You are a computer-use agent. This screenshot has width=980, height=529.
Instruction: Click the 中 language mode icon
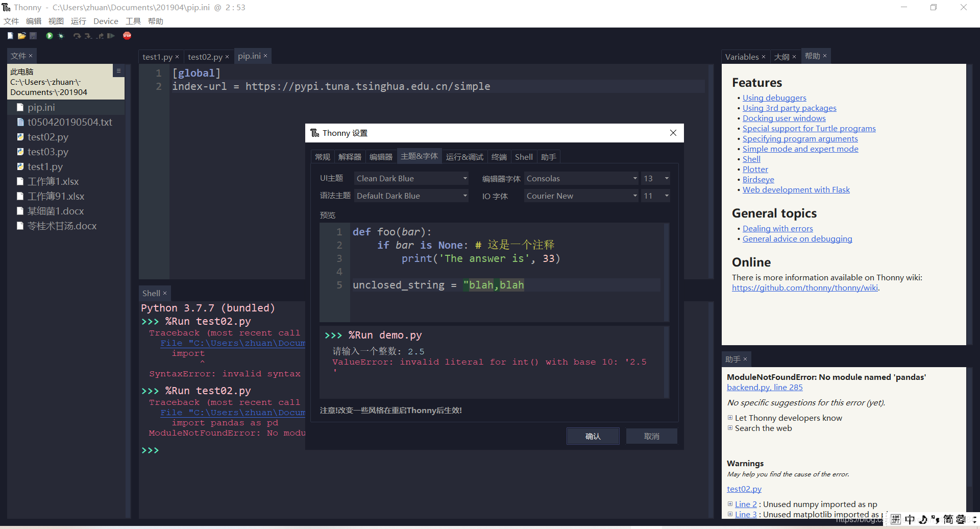pos(910,519)
